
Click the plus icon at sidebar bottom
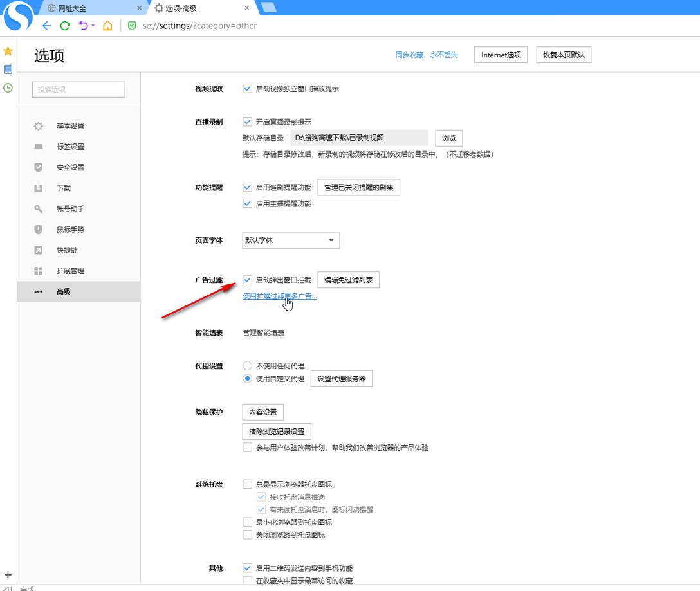pyautogui.click(x=8, y=575)
